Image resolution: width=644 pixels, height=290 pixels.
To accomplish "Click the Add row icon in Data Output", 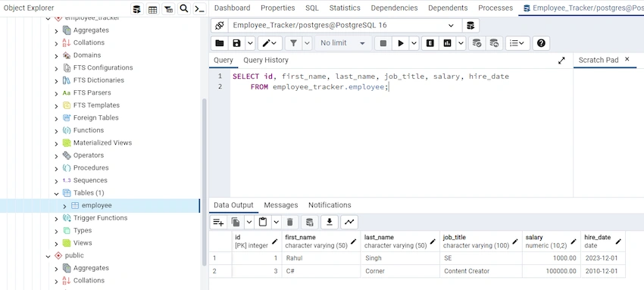I will pyautogui.click(x=218, y=223).
